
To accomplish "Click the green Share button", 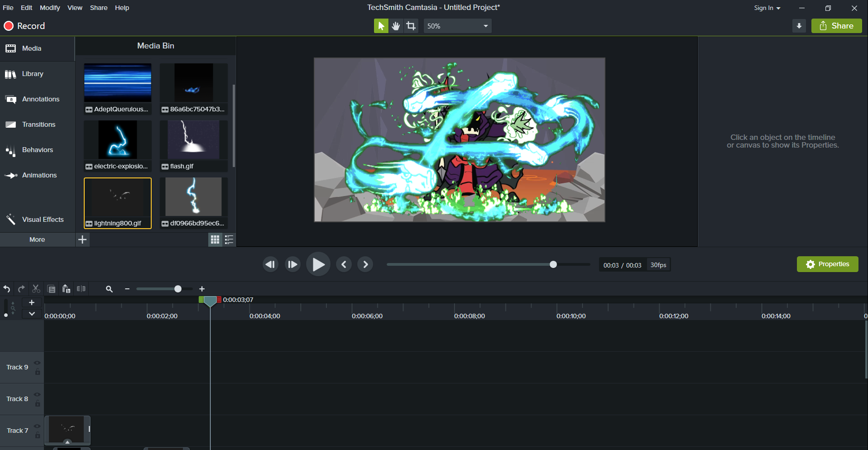I will pyautogui.click(x=837, y=26).
